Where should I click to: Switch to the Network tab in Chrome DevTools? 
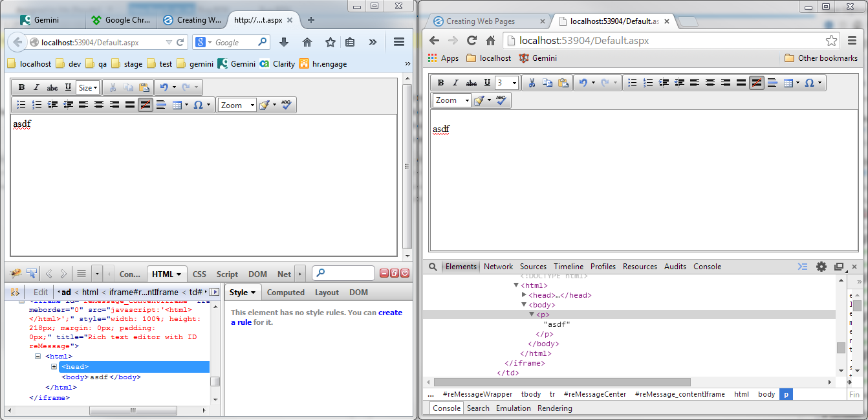[x=498, y=267]
